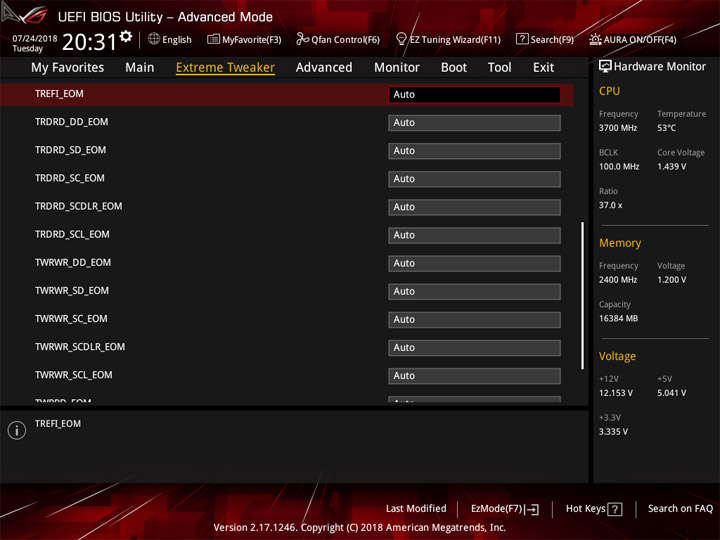
Task: Click the settings gear next to the clock
Action: coord(126,36)
